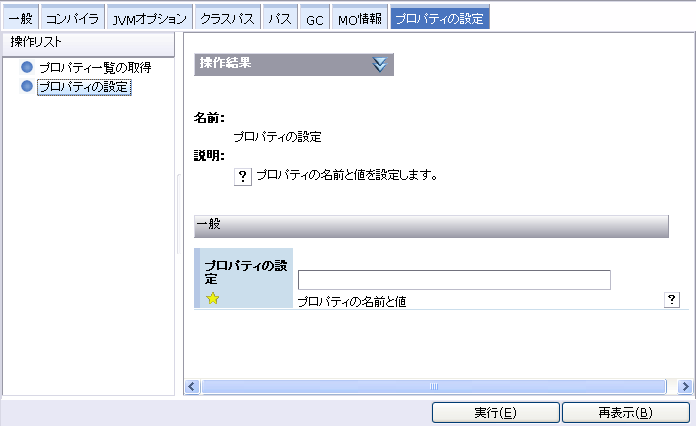Select プロパティの設定 in the operation list
Image resolution: width=697 pixels, height=426 pixels.
(85, 87)
